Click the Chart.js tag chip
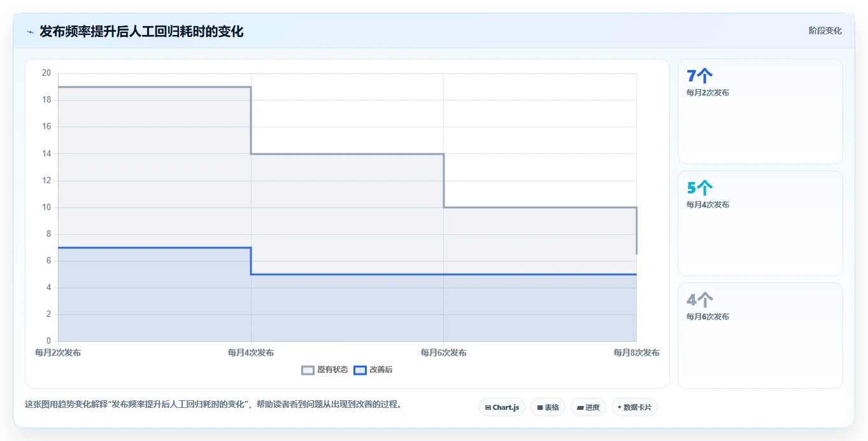 pos(502,407)
